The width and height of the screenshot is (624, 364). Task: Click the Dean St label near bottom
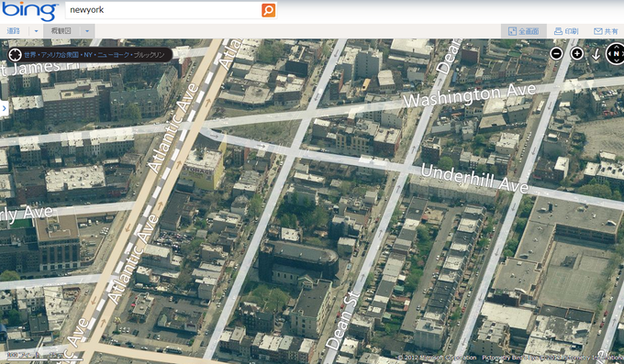[x=342, y=321]
